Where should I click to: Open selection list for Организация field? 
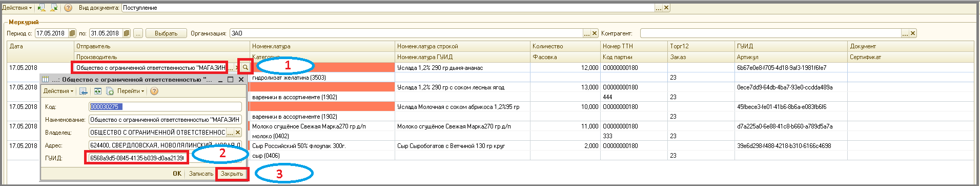click(587, 33)
